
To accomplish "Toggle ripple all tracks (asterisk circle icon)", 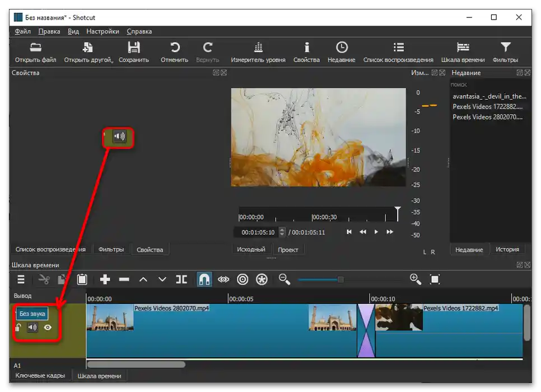I will click(262, 279).
